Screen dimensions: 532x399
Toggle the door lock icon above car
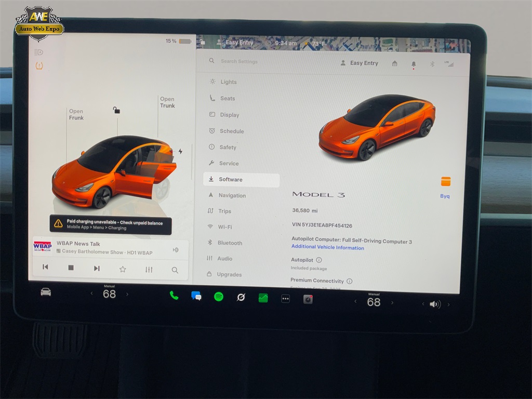(x=116, y=110)
